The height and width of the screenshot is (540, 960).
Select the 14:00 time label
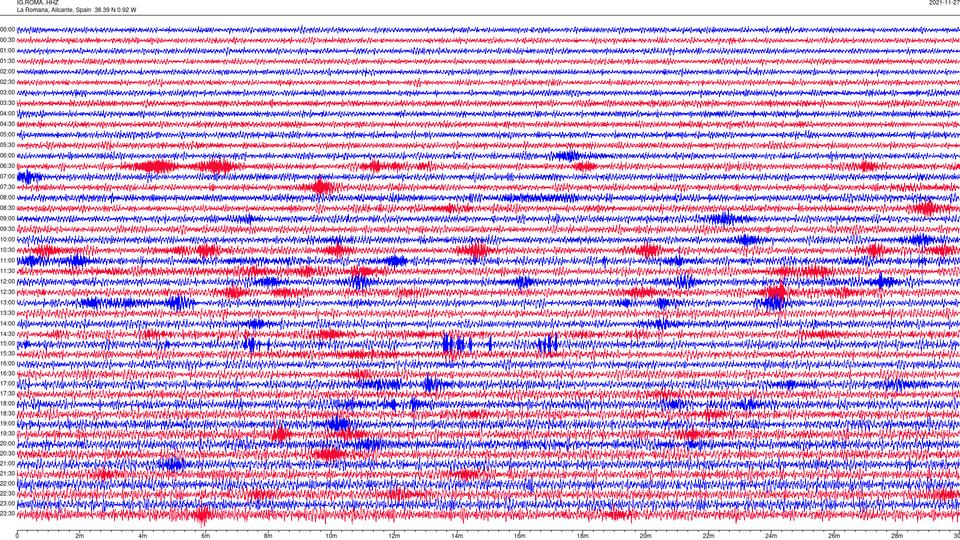[x=7, y=324]
